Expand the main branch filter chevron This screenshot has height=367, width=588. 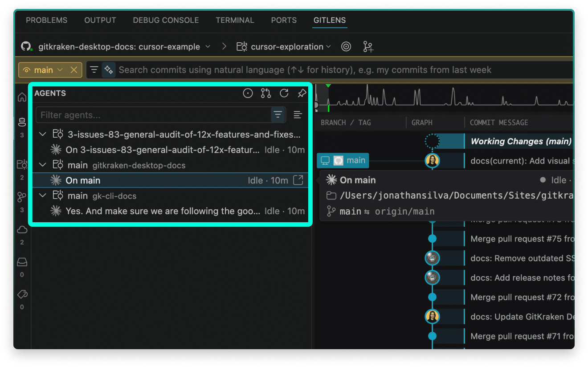[60, 70]
